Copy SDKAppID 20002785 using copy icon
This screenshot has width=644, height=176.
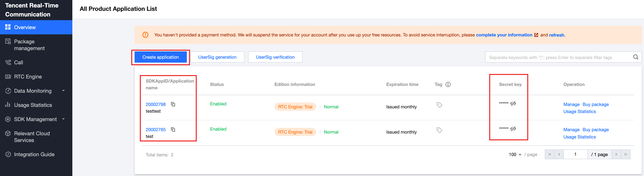(173, 129)
